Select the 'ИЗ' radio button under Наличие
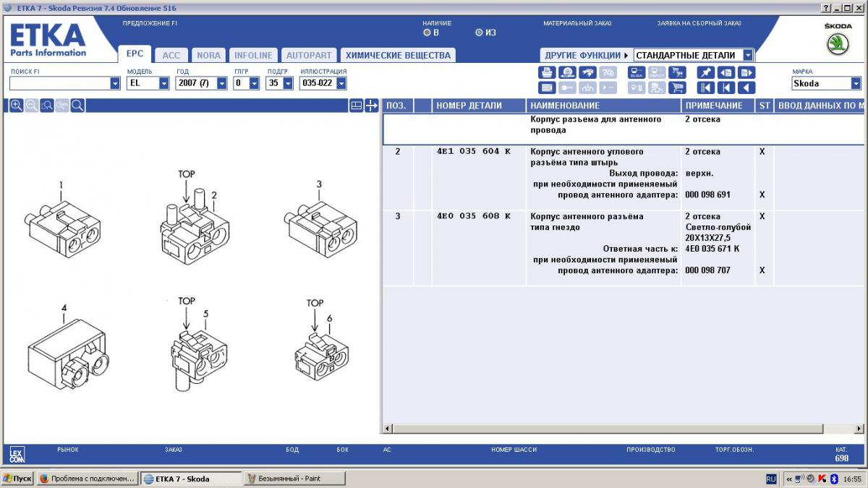This screenshot has width=868, height=488. 479,33
